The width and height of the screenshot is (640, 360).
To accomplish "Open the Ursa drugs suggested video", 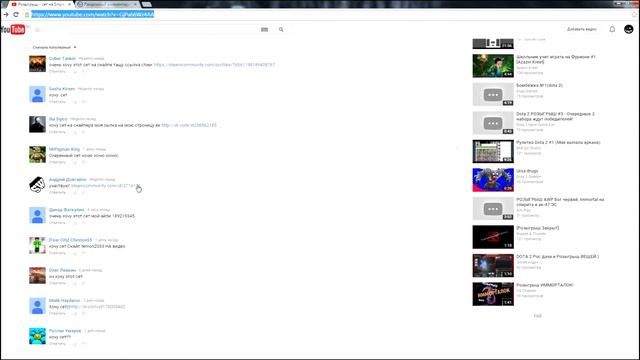I will (x=527, y=171).
